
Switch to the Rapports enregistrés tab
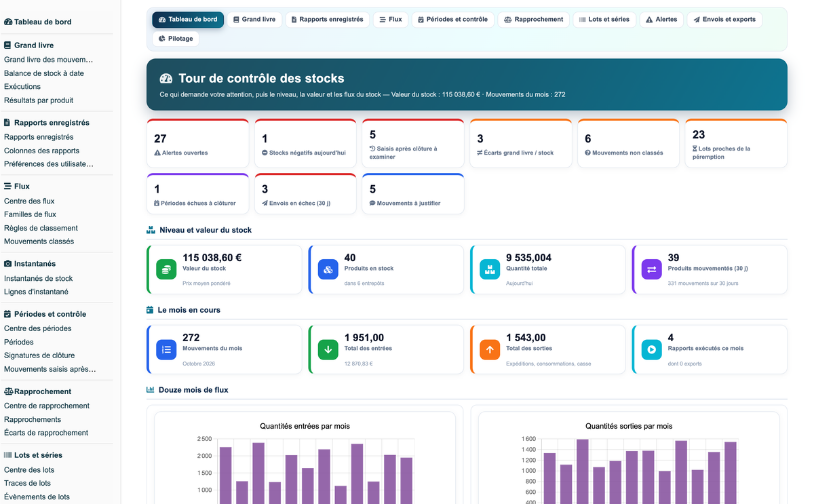pos(328,20)
